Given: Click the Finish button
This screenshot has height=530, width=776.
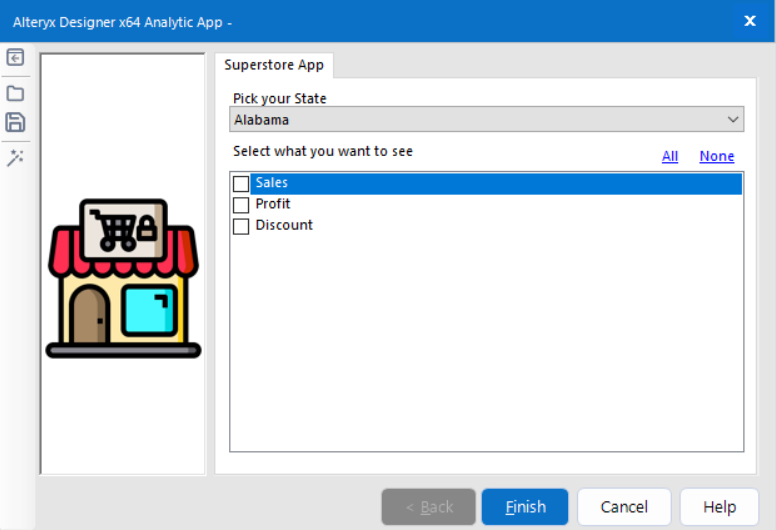Looking at the screenshot, I should 525,507.
